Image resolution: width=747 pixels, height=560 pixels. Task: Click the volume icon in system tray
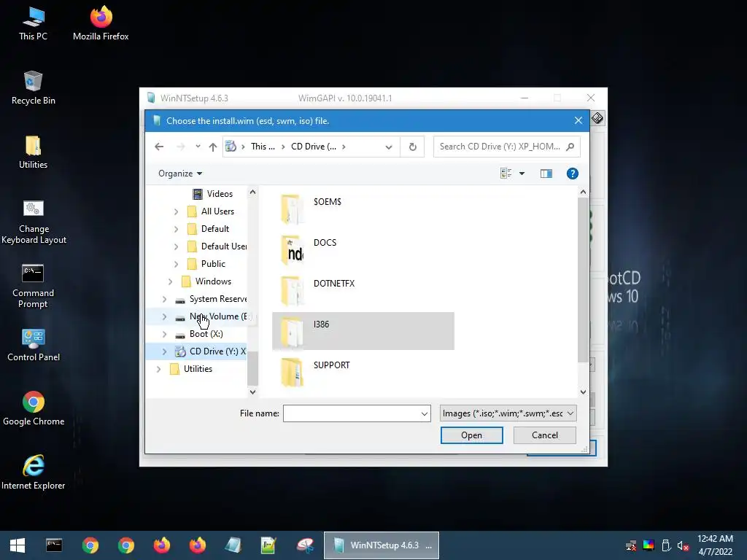pyautogui.click(x=683, y=545)
